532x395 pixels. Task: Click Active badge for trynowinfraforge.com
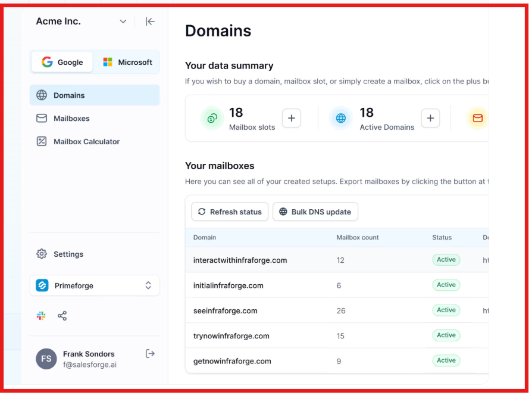446,335
